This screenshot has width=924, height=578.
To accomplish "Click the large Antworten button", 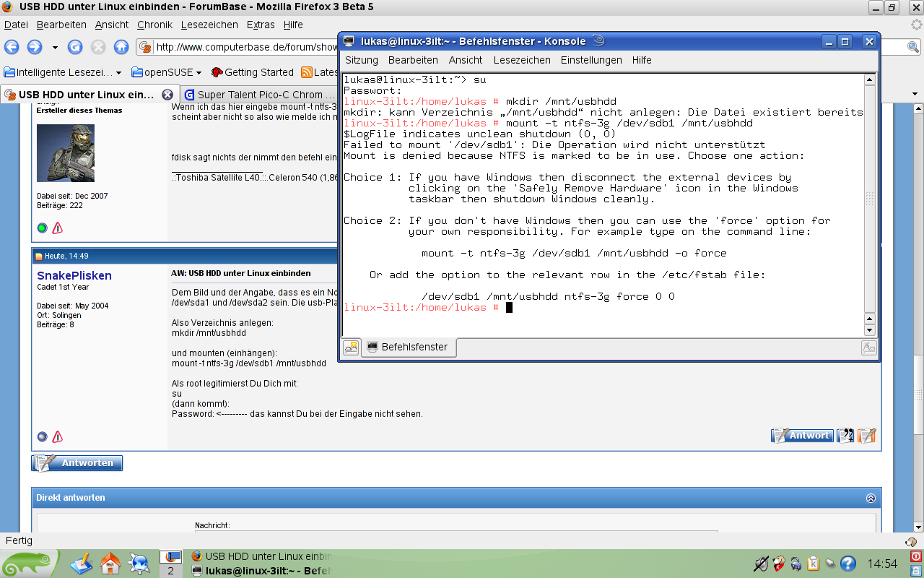I will (77, 462).
